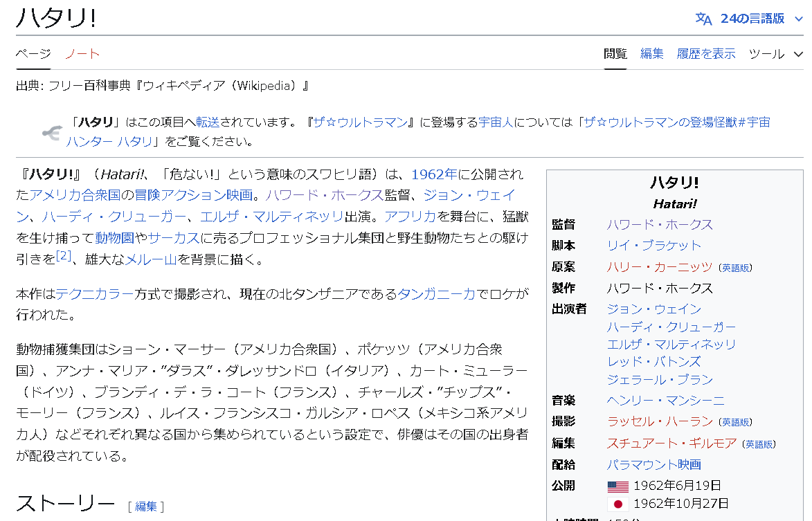Click 英語版 beside ハリー・カーニッツ
The height and width of the screenshot is (521, 812).
tap(735, 268)
